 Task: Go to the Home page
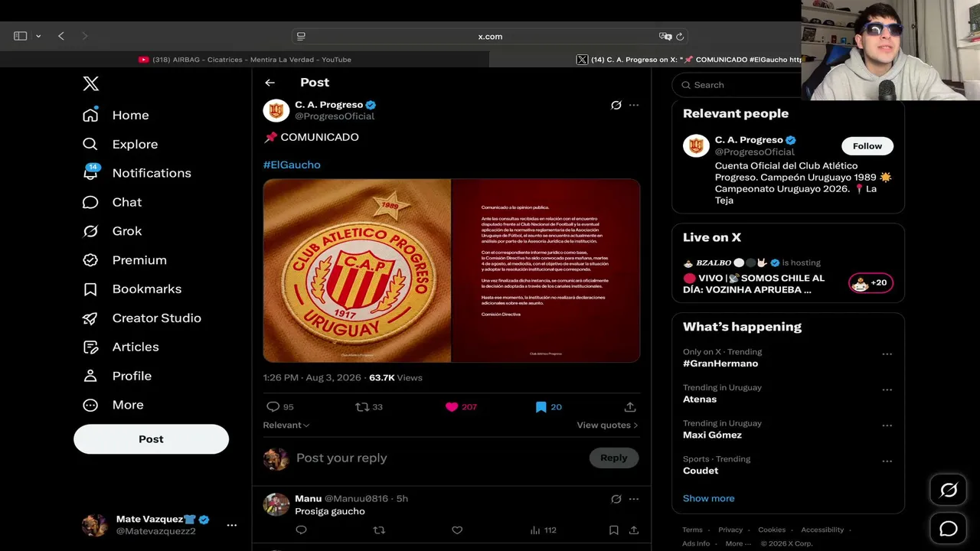[x=116, y=115]
